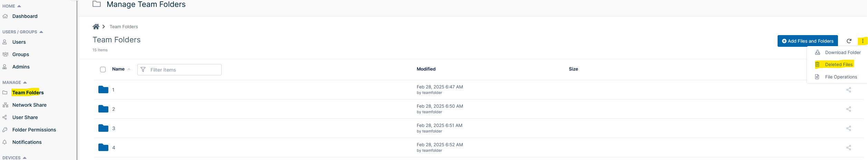This screenshot has width=868, height=160.
Task: Click the Add Files and Folders button
Action: point(808,41)
